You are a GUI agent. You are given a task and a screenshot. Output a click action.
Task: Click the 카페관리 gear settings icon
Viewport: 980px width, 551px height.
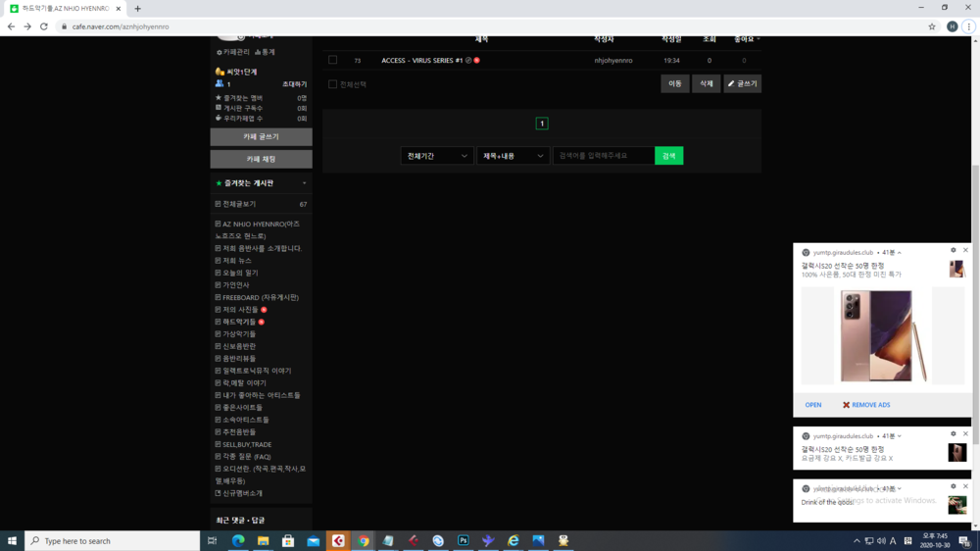coord(220,52)
